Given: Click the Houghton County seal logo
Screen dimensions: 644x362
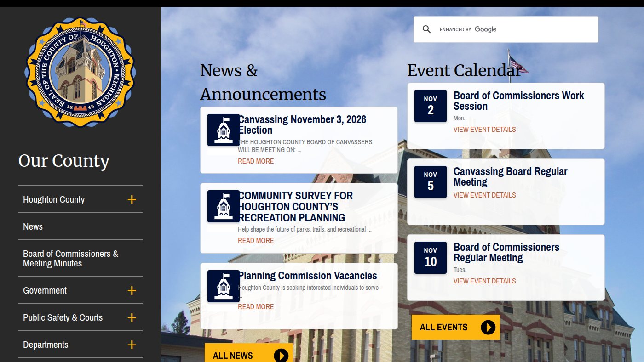Looking at the screenshot, I should [x=80, y=72].
